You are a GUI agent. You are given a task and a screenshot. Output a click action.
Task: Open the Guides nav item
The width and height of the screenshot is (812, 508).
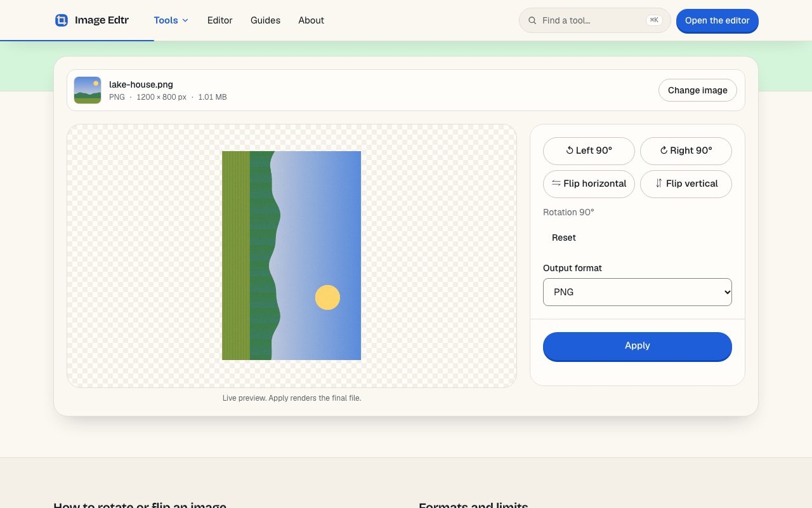[265, 20]
